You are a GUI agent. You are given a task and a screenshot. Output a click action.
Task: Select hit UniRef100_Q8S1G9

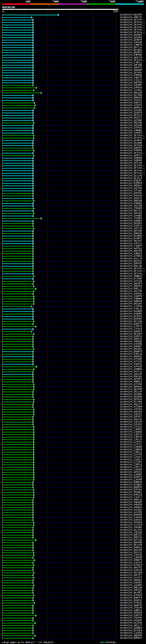tap(131, 93)
